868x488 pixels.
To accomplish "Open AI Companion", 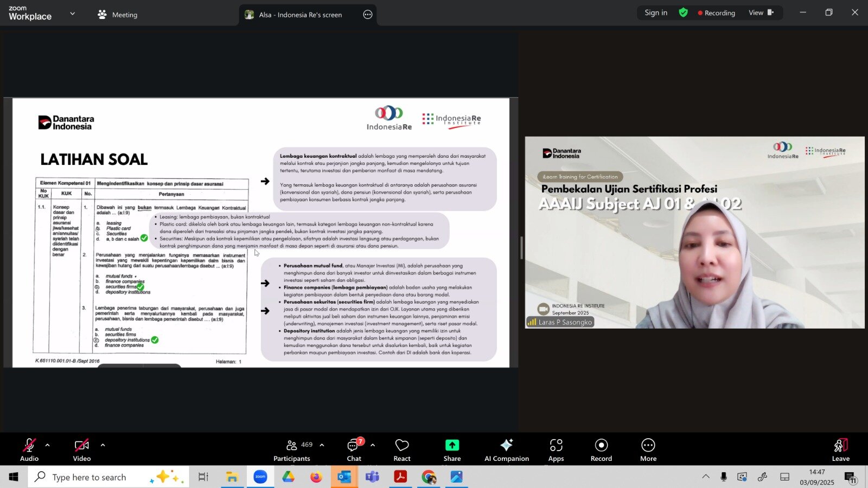I will coord(507,450).
